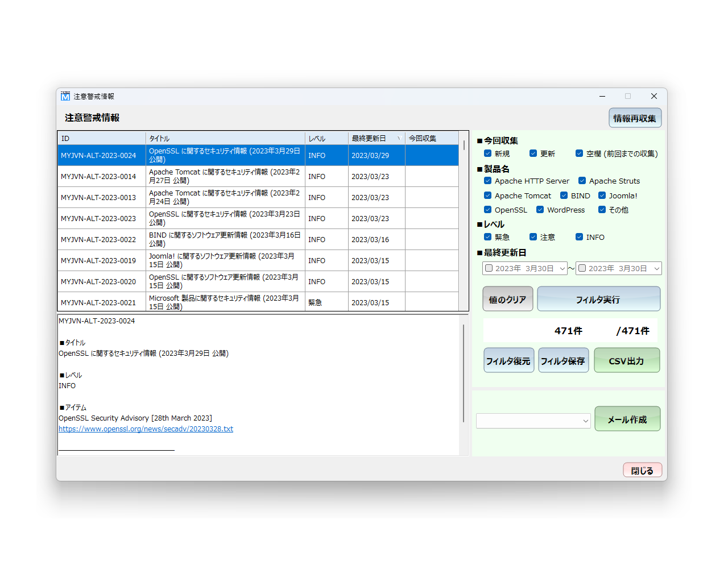This screenshot has width=728, height=582.
Task: Toggle the 更新 checkbox
Action: point(533,153)
